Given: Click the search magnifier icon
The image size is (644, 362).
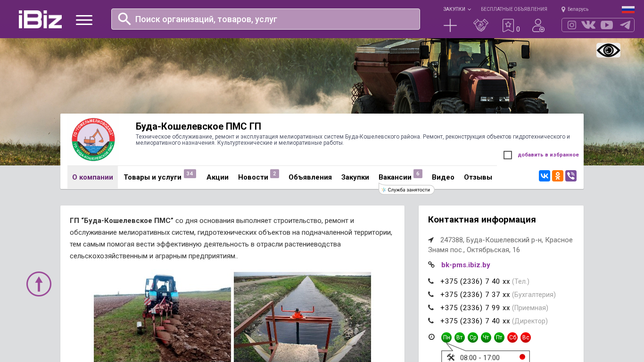Looking at the screenshot, I should coord(124,19).
